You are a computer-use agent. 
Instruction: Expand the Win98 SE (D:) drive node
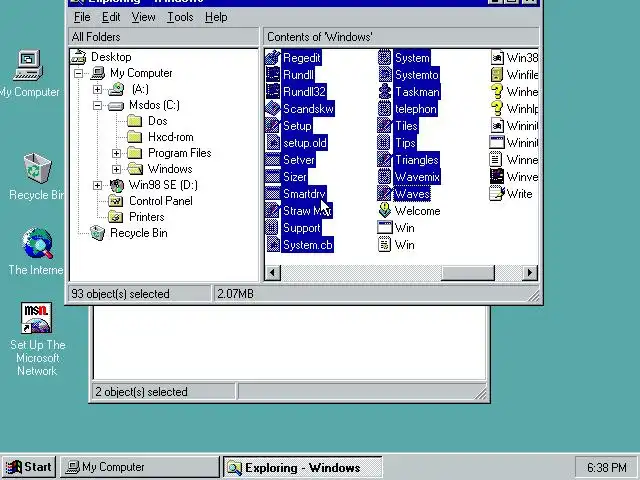click(x=97, y=185)
